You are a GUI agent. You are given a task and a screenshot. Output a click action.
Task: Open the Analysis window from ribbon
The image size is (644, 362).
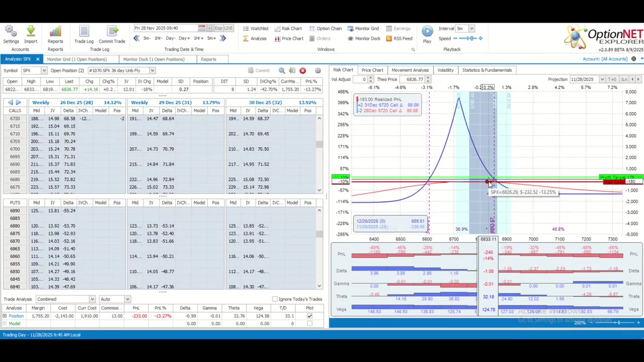255,39
